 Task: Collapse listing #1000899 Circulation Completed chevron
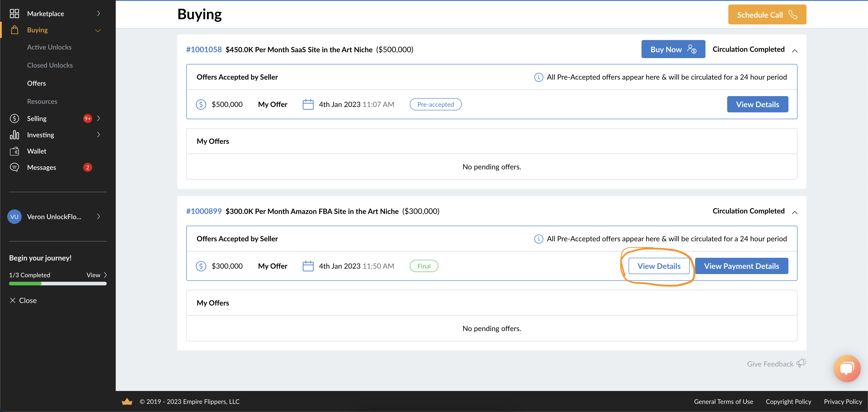795,212
